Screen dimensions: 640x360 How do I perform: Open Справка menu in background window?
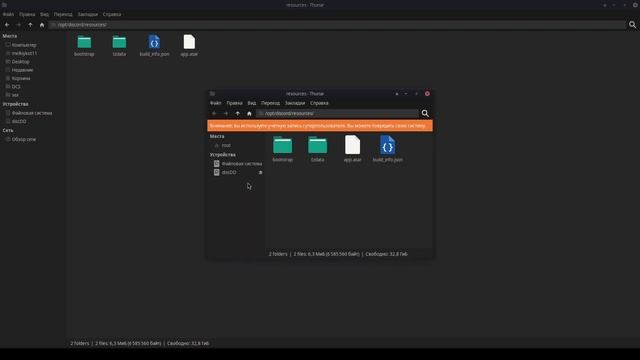click(112, 14)
